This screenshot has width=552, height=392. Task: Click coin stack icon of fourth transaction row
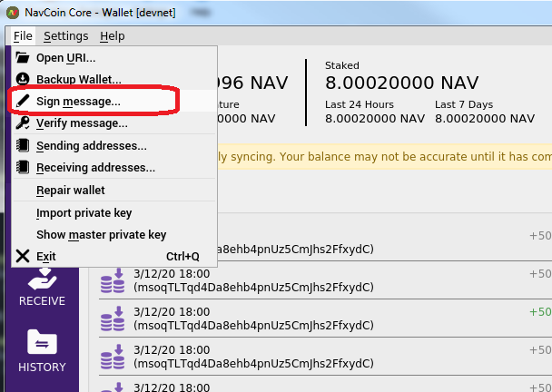(x=113, y=357)
